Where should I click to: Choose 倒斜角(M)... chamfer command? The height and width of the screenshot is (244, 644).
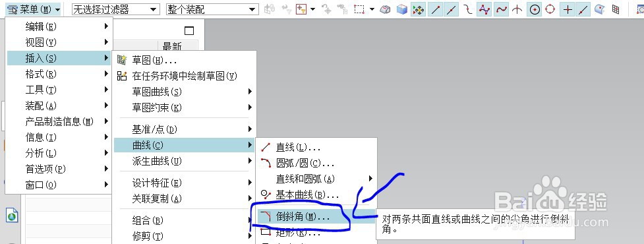coord(316,216)
